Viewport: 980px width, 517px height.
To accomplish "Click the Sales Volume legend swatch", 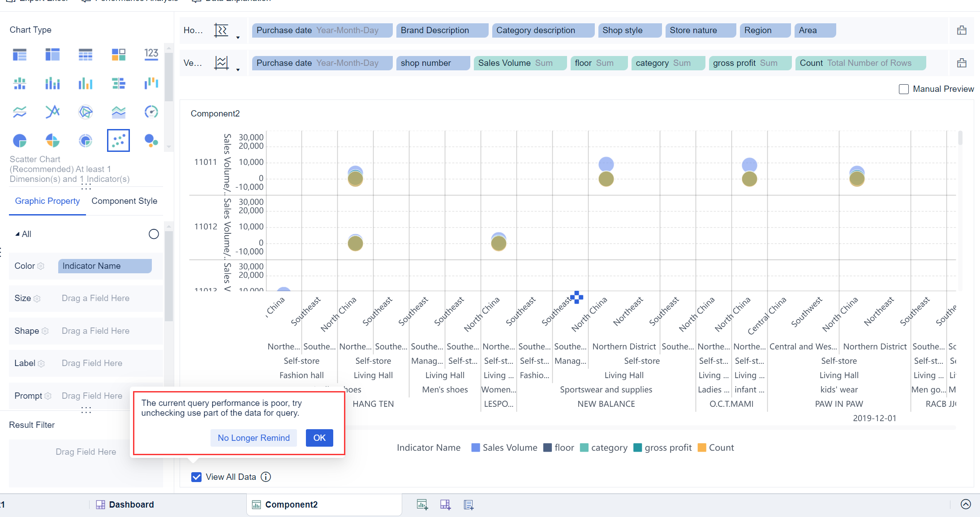I will tap(476, 448).
